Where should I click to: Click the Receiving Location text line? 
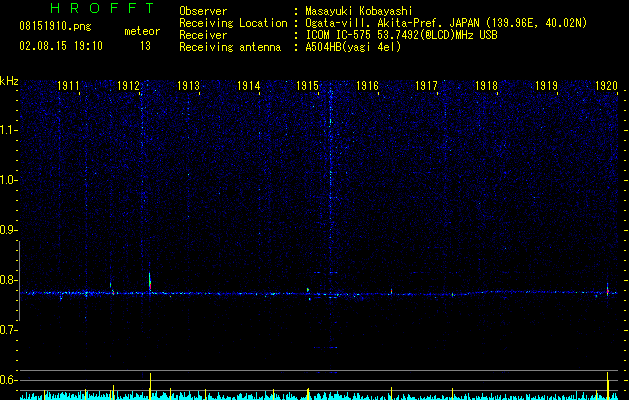pyautogui.click(x=383, y=23)
